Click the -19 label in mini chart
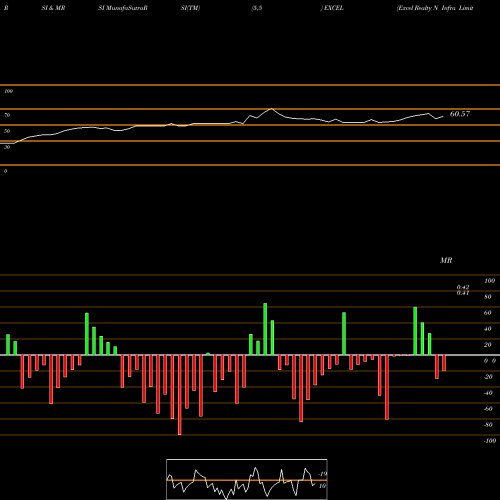 (x=322, y=474)
